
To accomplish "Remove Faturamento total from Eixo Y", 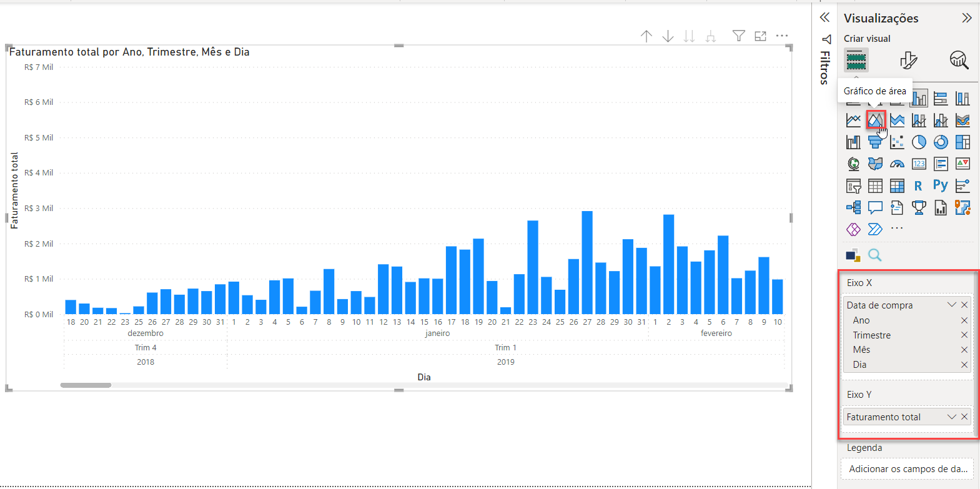I will coord(964,417).
